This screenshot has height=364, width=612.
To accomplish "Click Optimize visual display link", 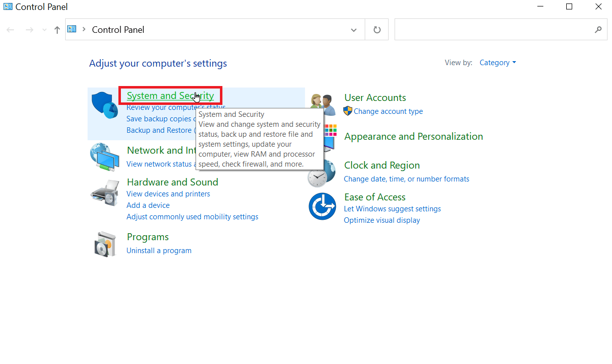I will [382, 220].
